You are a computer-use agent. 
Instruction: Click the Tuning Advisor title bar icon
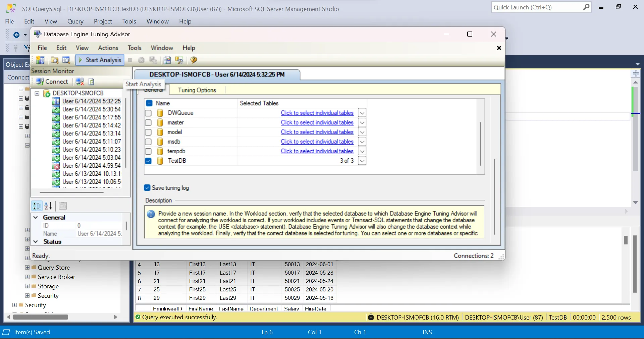pyautogui.click(x=38, y=34)
